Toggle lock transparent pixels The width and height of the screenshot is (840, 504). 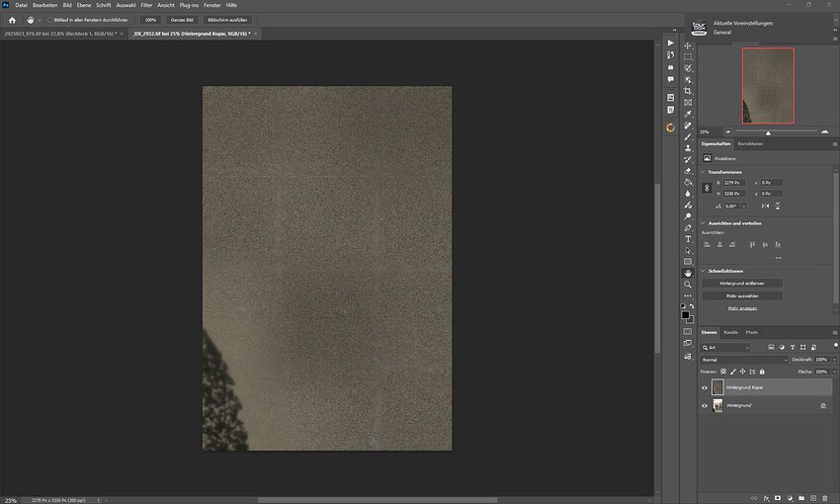click(723, 372)
